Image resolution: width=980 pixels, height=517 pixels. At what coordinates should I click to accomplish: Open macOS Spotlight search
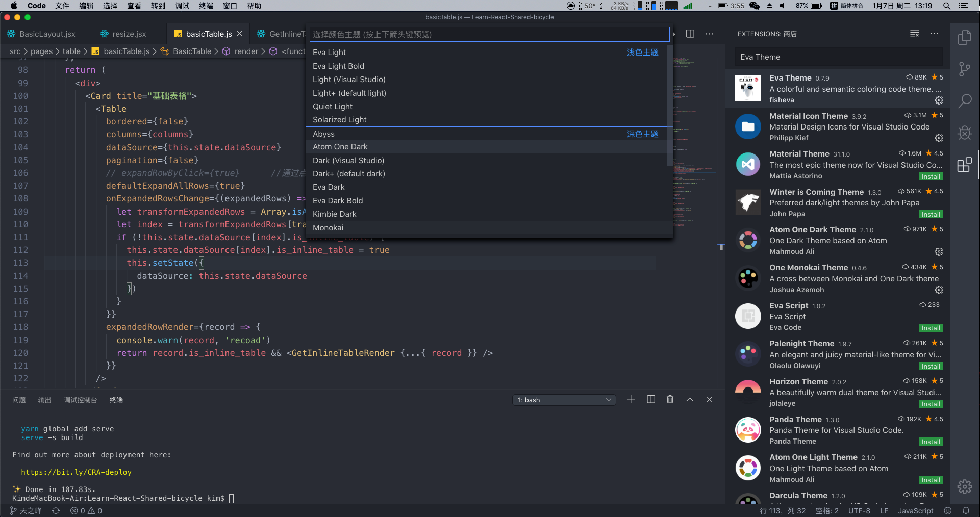pyautogui.click(x=947, y=6)
